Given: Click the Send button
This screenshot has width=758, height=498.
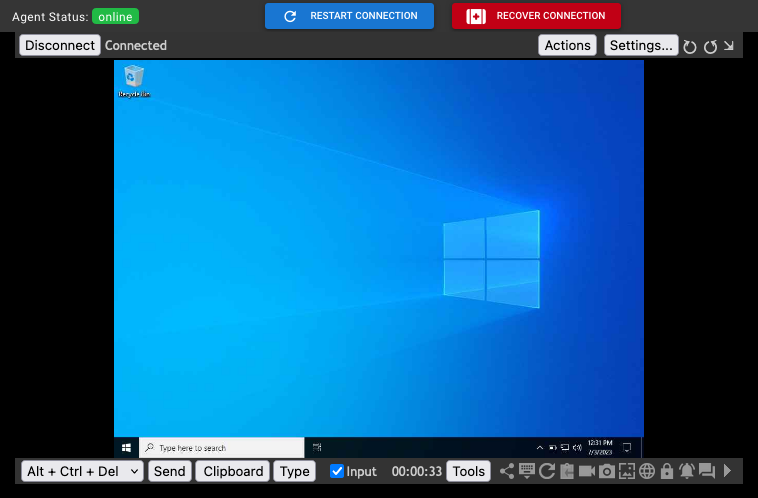Looking at the screenshot, I should (170, 471).
